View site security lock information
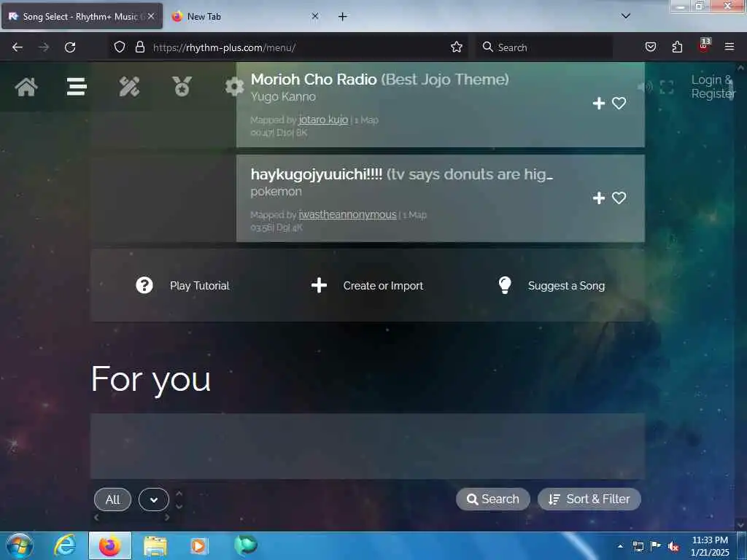This screenshot has height=560, width=747. [x=139, y=47]
